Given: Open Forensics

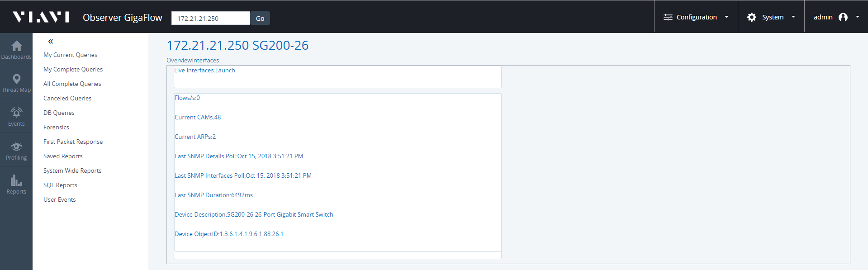Looking at the screenshot, I should click(56, 127).
